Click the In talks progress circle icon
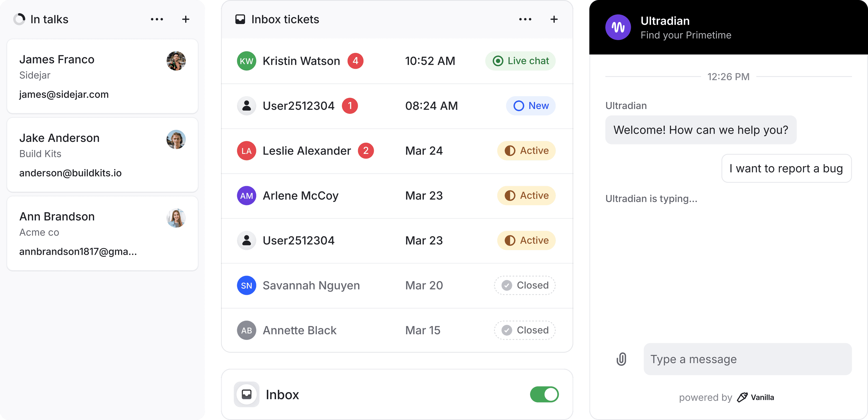 (19, 19)
